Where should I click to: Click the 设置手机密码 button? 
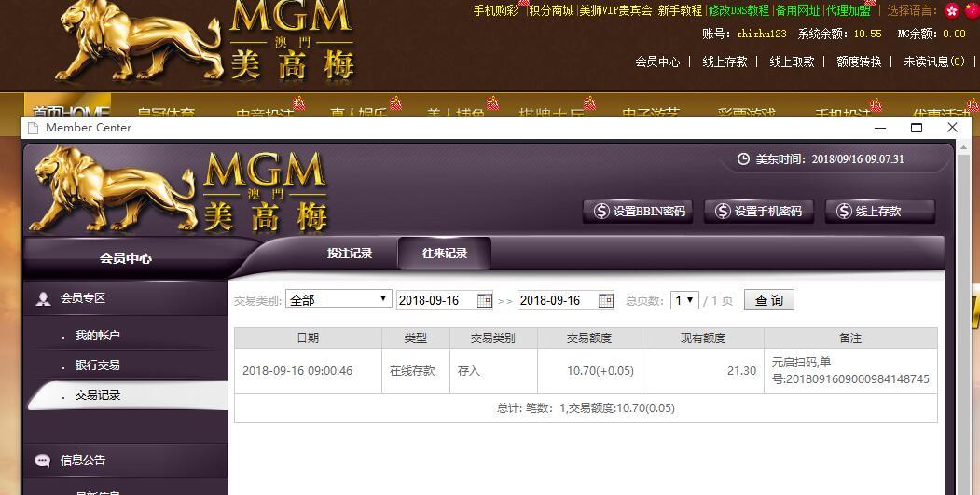[759, 212]
